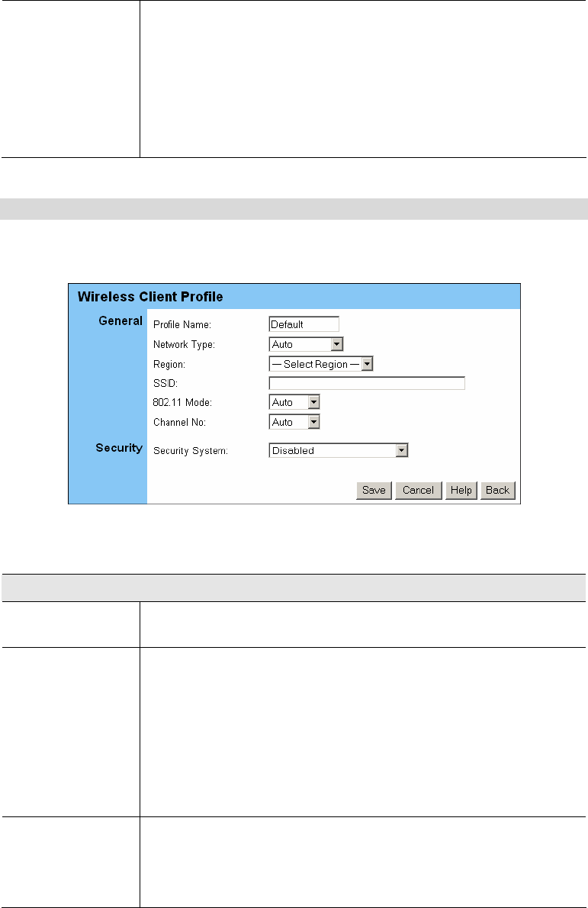Click the Wireless Client Profile title
The width and height of the screenshot is (588, 908).
click(x=150, y=297)
